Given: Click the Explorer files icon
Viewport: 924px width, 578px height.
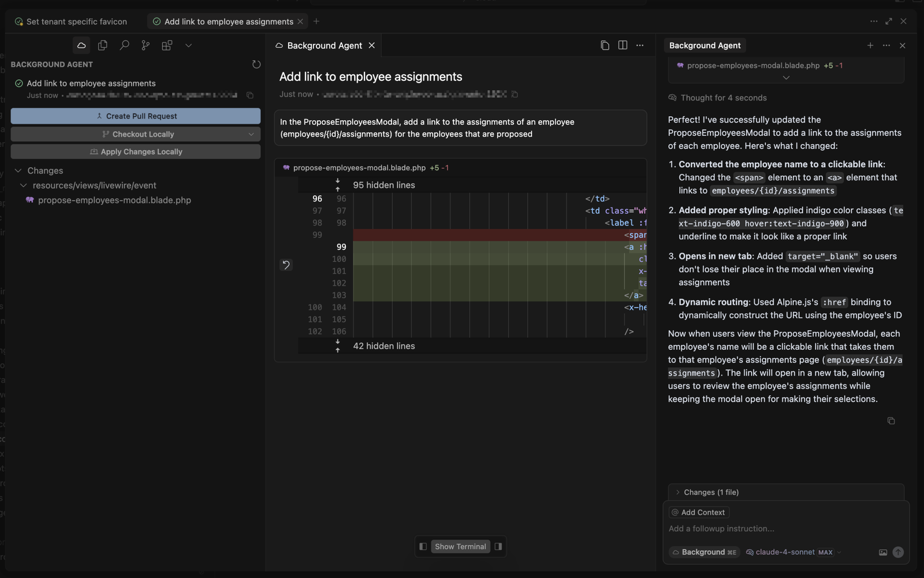Looking at the screenshot, I should (x=103, y=45).
